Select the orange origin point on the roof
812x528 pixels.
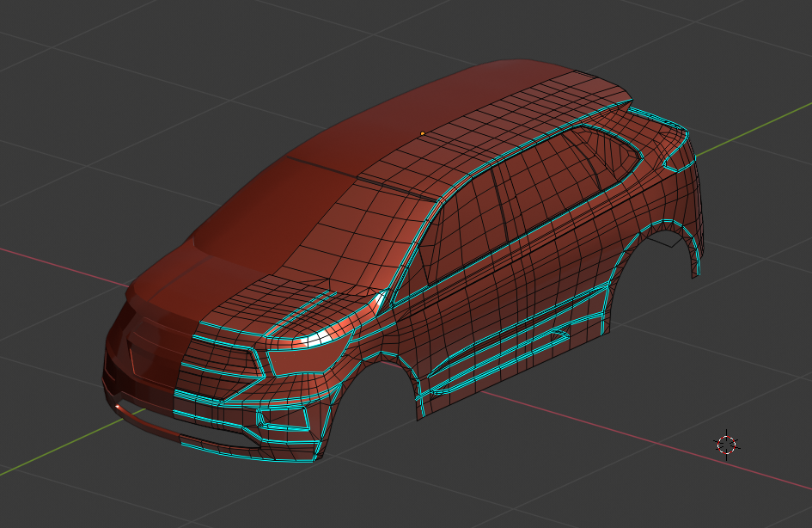pos(423,133)
